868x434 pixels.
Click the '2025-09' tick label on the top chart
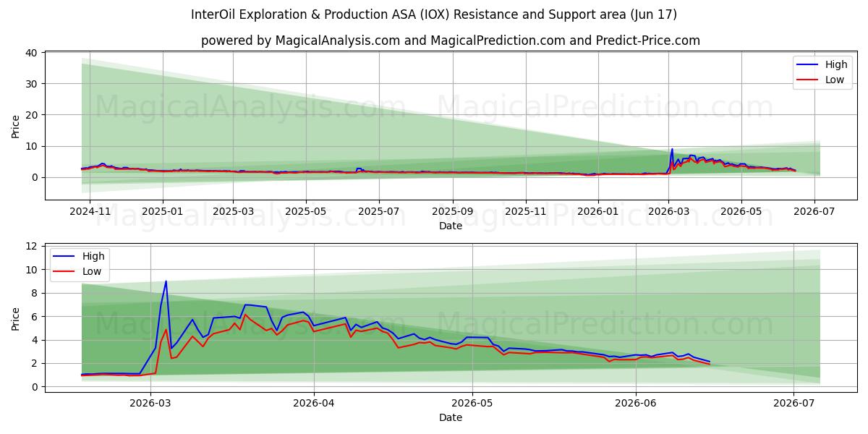(453, 212)
